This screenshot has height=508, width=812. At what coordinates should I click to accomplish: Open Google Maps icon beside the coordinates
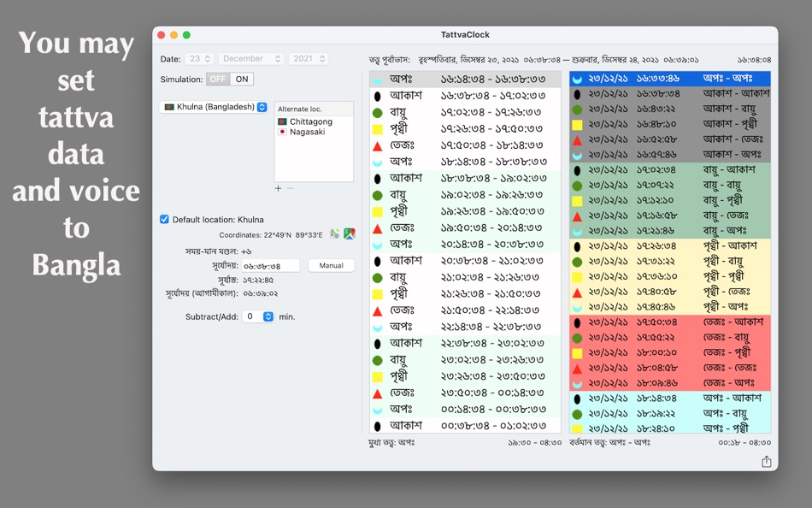[x=350, y=234]
